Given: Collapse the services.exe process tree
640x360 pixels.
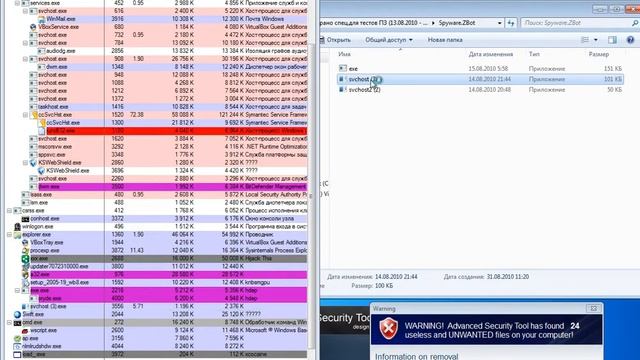Looking at the screenshot, I should coord(17,3).
